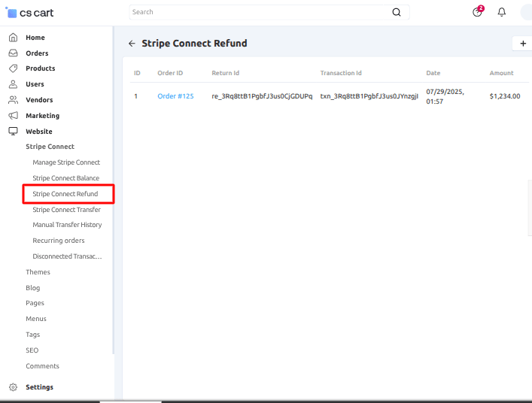This screenshot has height=403, width=532.
Task: Click the Orders inbox icon
Action: point(13,53)
